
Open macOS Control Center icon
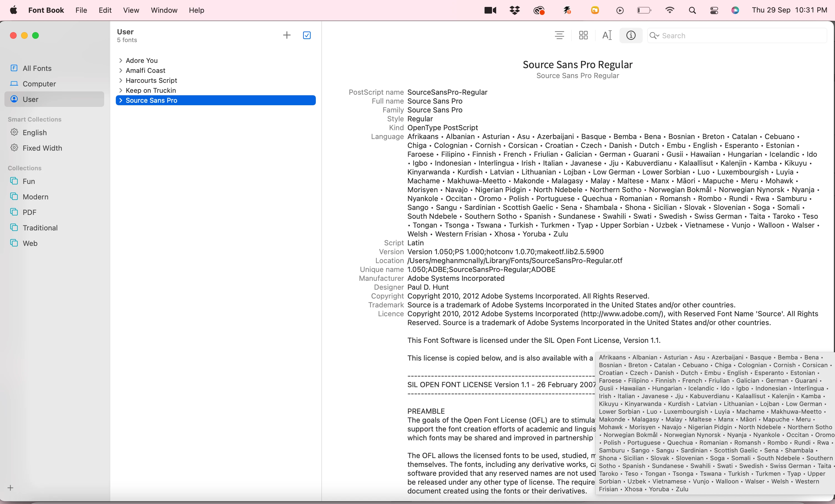(x=714, y=11)
